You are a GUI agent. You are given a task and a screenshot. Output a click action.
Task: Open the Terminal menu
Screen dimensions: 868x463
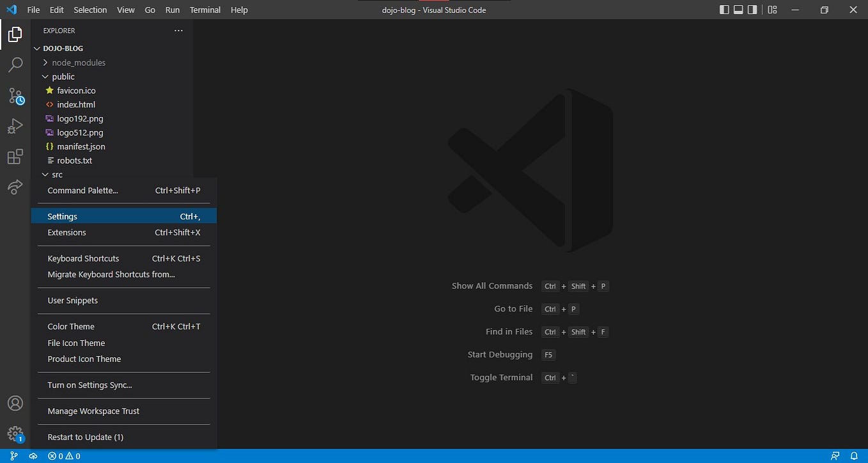[x=205, y=10]
